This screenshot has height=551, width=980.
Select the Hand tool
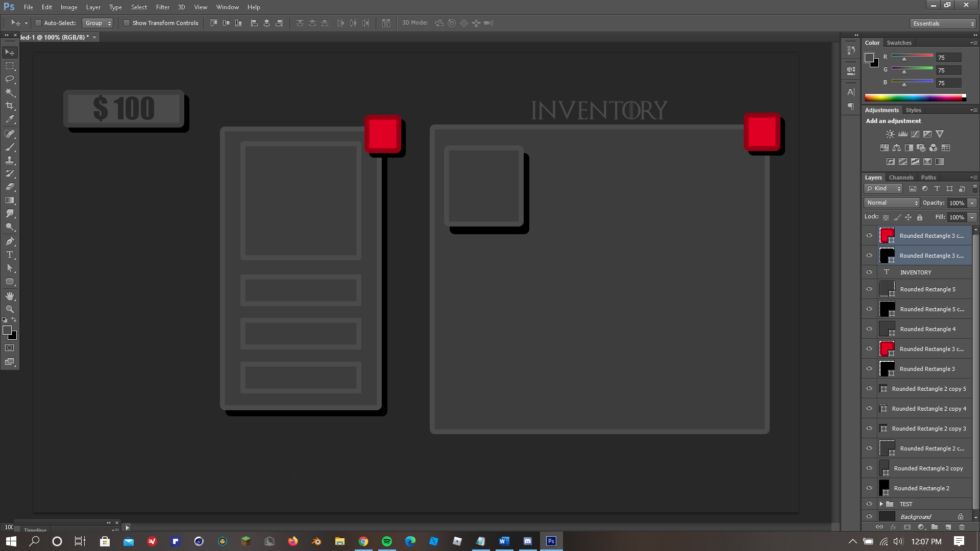click(x=10, y=296)
